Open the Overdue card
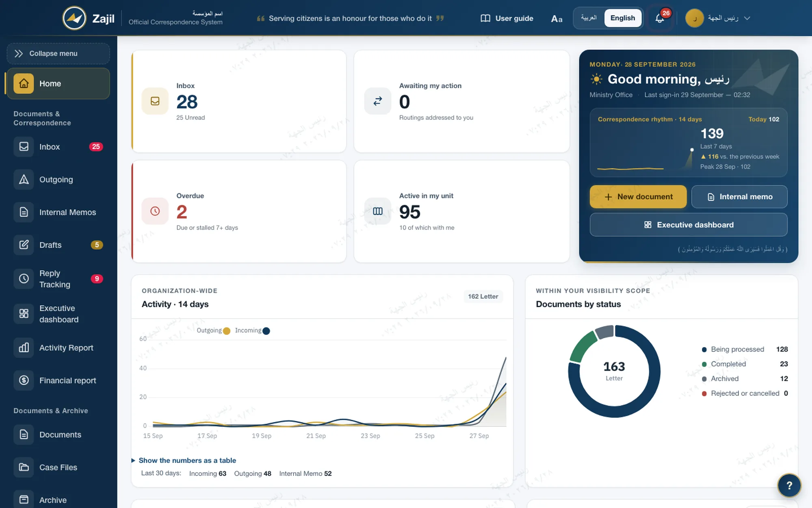 (x=239, y=211)
